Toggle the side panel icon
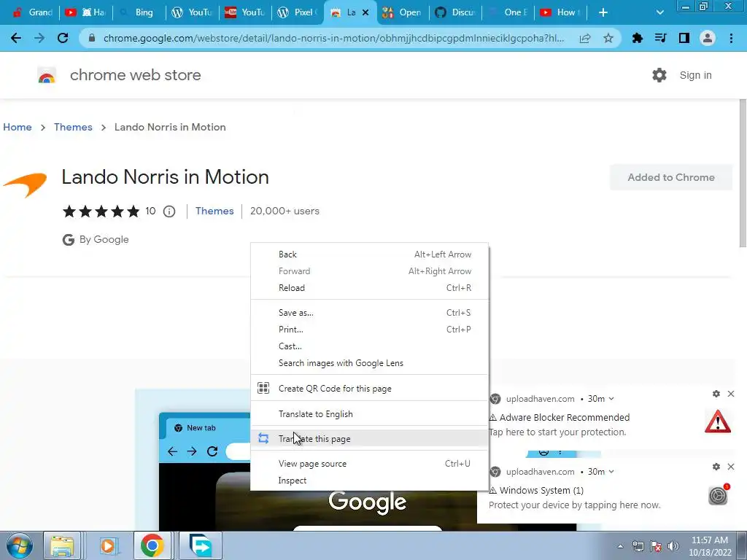The height and width of the screenshot is (560, 747). click(684, 38)
